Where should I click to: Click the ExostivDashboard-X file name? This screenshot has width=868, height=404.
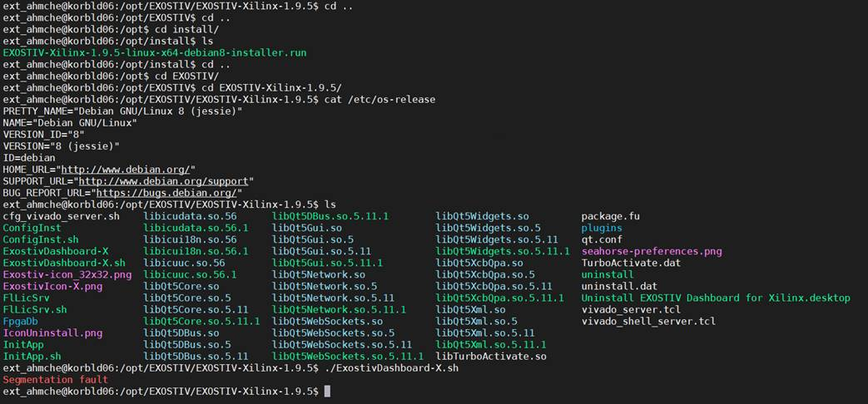point(56,251)
